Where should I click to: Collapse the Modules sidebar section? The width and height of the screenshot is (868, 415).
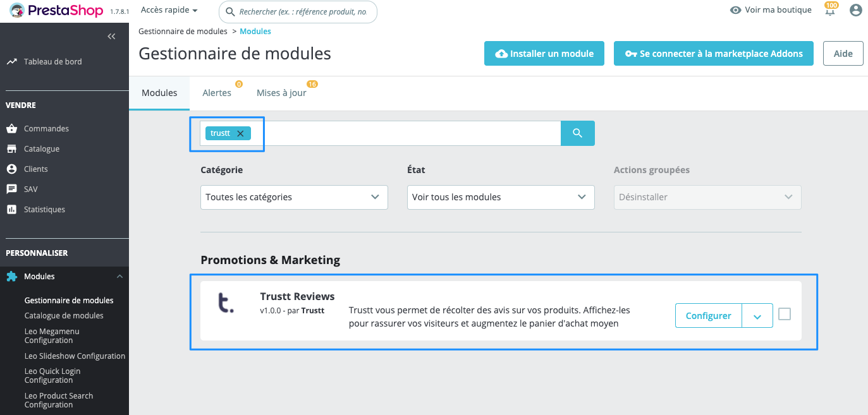click(119, 277)
